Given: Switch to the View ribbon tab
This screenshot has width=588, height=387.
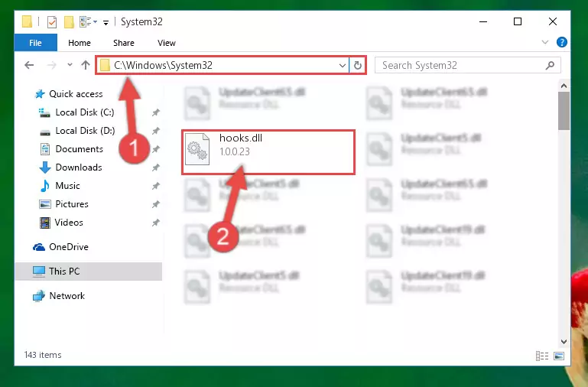Looking at the screenshot, I should click(x=167, y=43).
